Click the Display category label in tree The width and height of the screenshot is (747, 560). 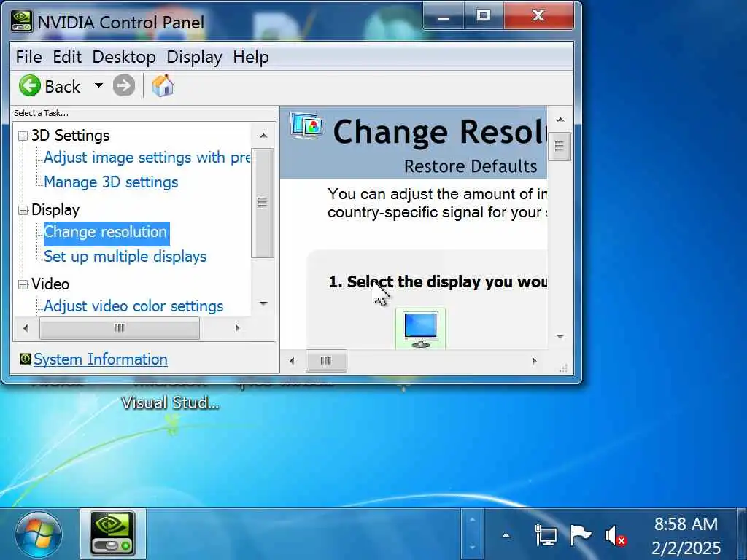click(x=55, y=210)
